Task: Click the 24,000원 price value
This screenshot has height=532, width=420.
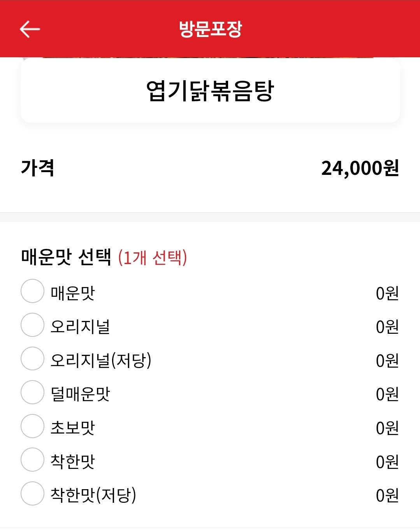Action: [360, 168]
